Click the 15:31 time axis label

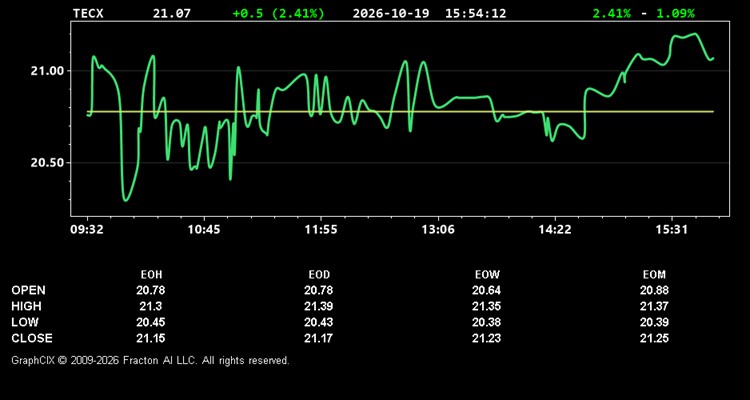[x=672, y=230]
